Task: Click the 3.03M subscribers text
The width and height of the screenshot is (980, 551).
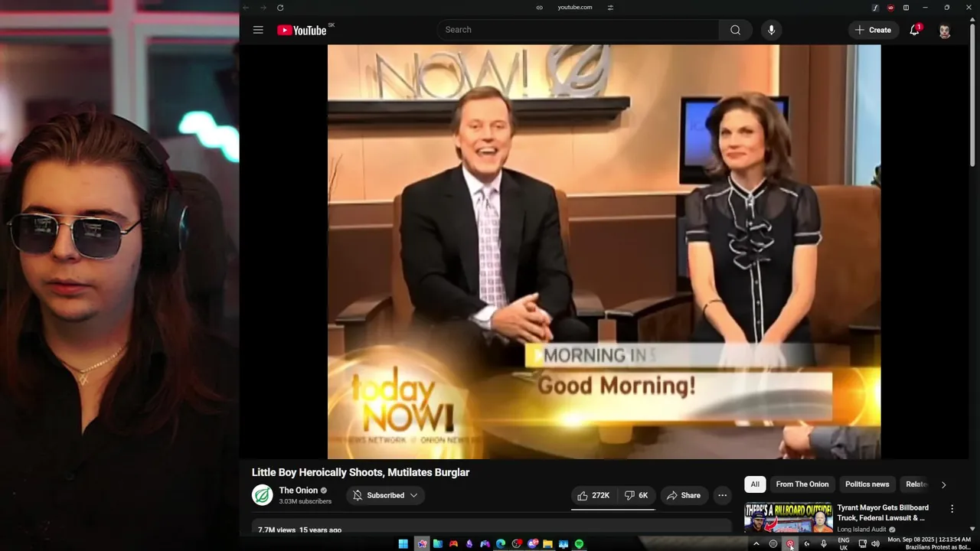Action: tap(305, 501)
